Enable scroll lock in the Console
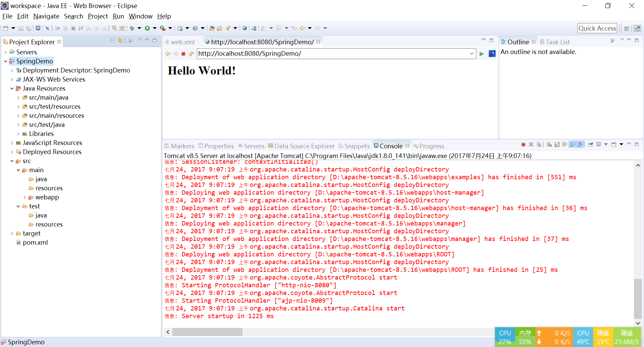 pos(557,144)
